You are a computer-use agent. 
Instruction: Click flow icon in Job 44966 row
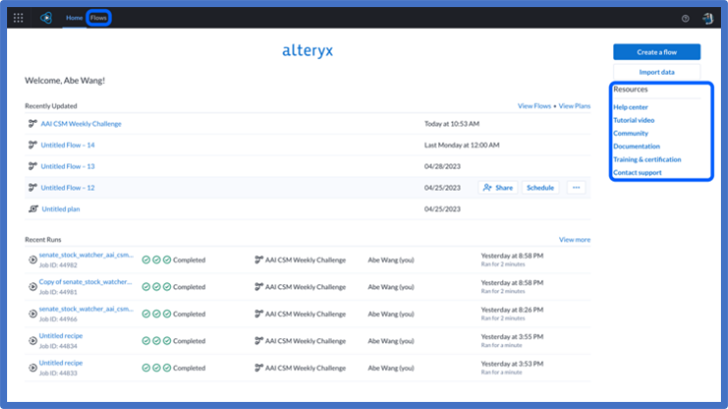(x=259, y=314)
